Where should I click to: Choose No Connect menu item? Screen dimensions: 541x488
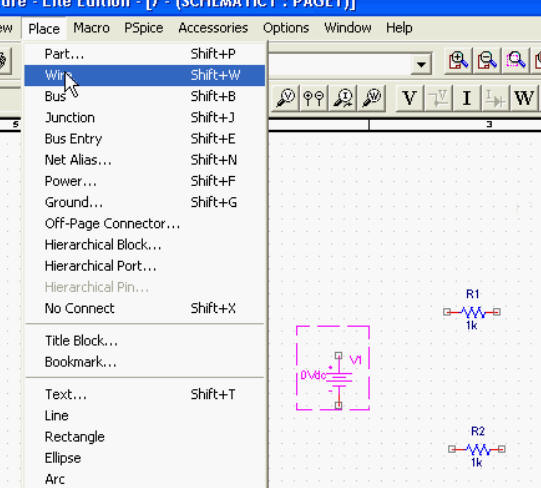point(145,308)
